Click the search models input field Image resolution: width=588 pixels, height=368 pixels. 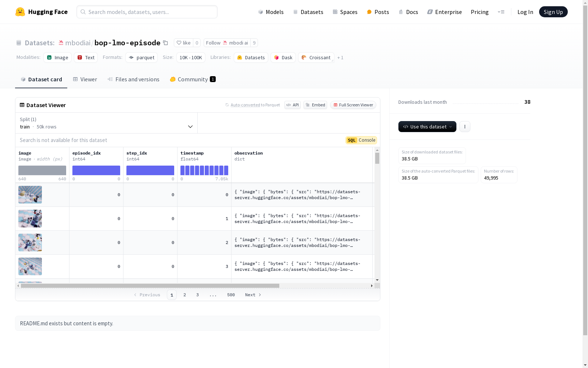click(x=147, y=12)
